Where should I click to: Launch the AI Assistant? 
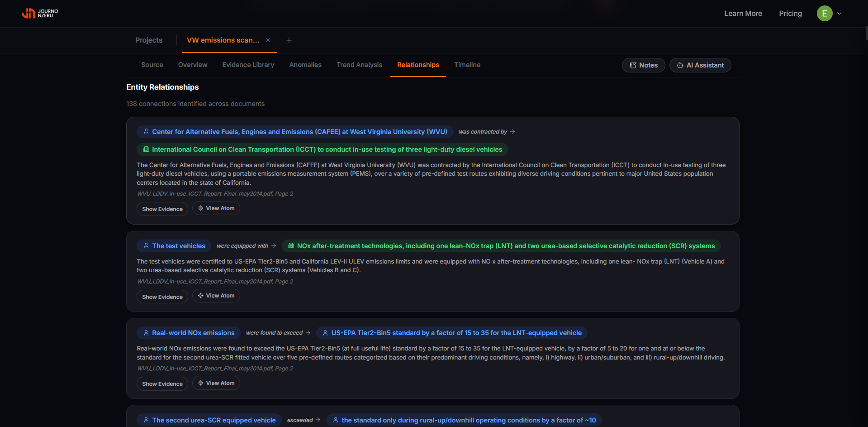700,65
